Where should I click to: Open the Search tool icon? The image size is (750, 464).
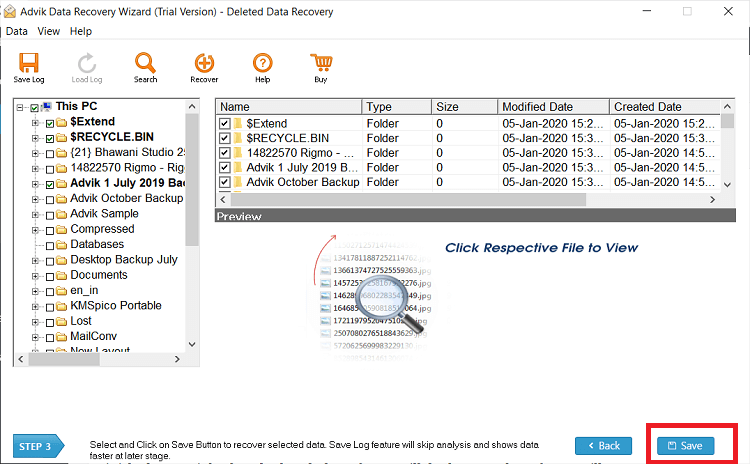pos(145,63)
